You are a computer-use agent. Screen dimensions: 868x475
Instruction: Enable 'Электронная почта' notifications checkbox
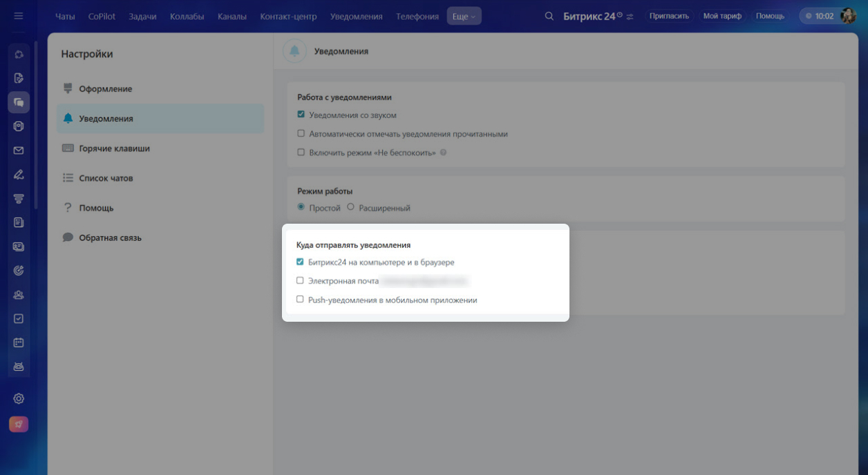coord(300,281)
